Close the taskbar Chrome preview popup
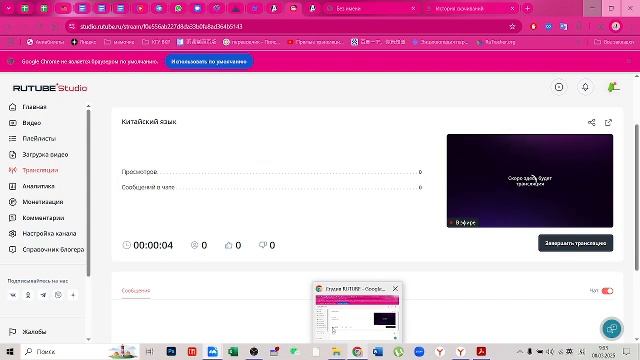 click(395, 289)
